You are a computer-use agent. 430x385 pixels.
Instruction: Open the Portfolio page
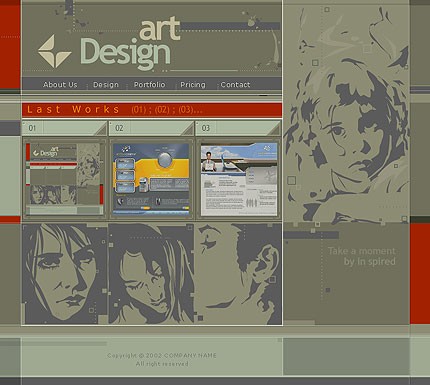point(150,85)
